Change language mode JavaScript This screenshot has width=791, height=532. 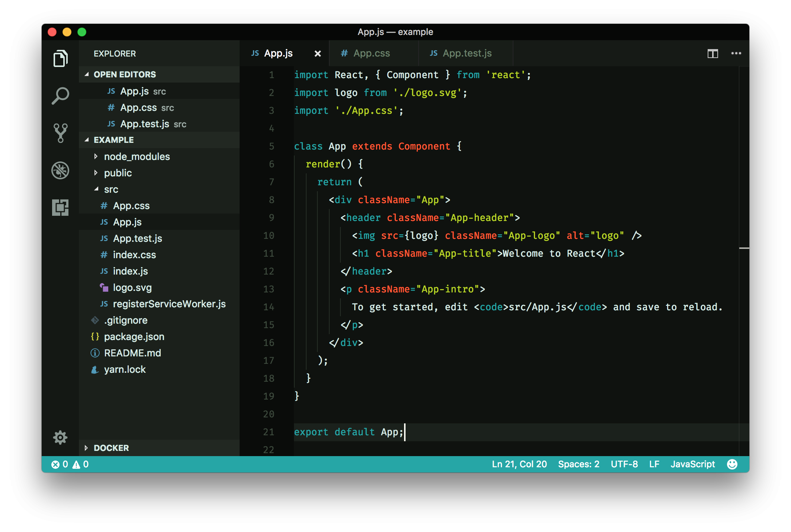click(x=692, y=464)
